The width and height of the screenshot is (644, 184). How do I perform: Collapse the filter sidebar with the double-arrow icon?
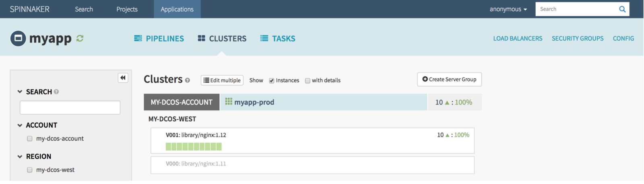(123, 78)
